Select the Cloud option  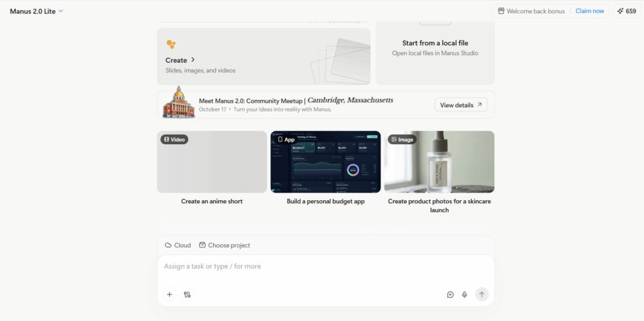tap(178, 245)
